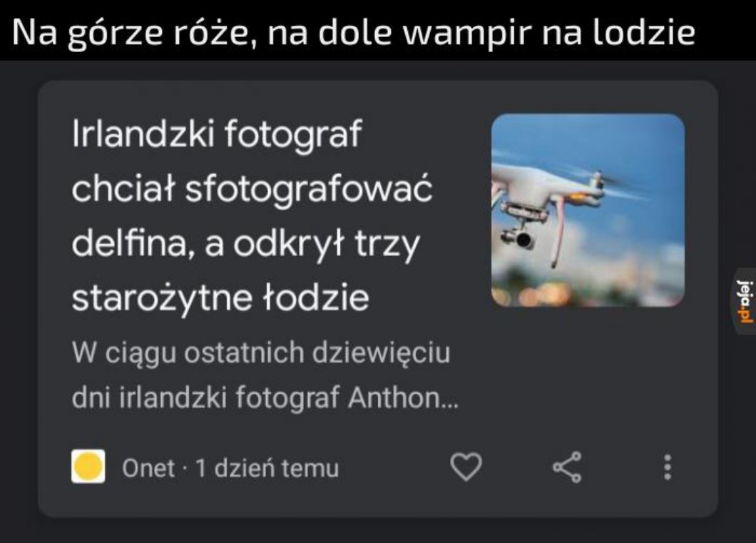756x543 pixels.
Task: Click the word 'delfina' in the headline
Action: 128,243
